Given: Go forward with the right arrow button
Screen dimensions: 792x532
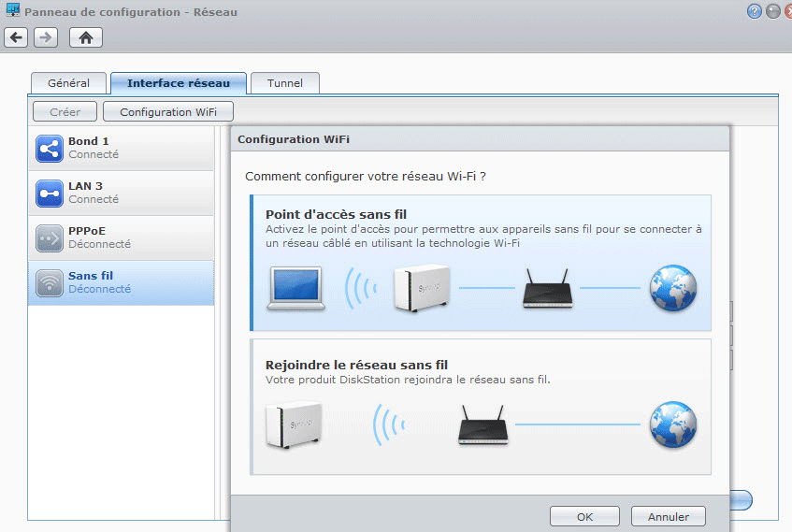Looking at the screenshot, I should point(46,37).
